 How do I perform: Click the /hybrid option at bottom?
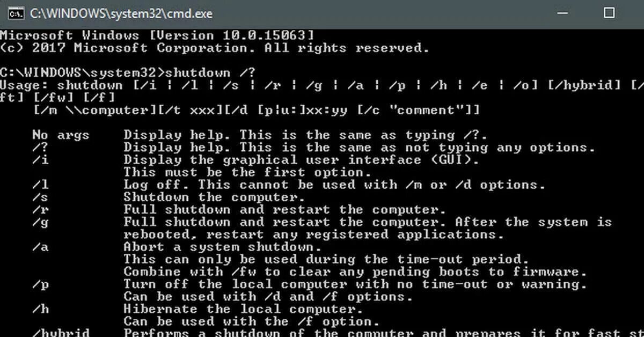pyautogui.click(x=61, y=333)
